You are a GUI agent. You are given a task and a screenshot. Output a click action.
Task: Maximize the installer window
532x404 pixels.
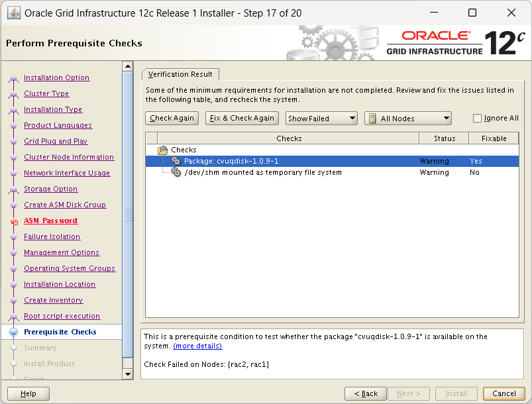[472, 13]
